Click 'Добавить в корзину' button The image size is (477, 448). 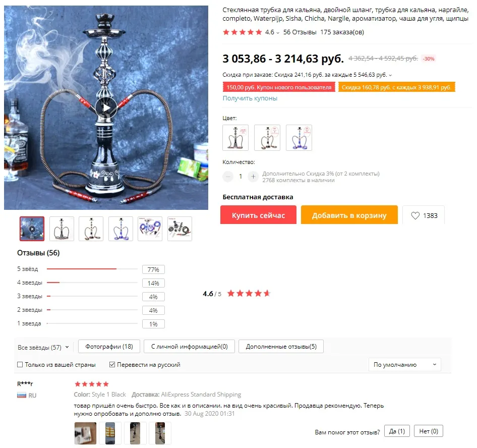point(349,215)
